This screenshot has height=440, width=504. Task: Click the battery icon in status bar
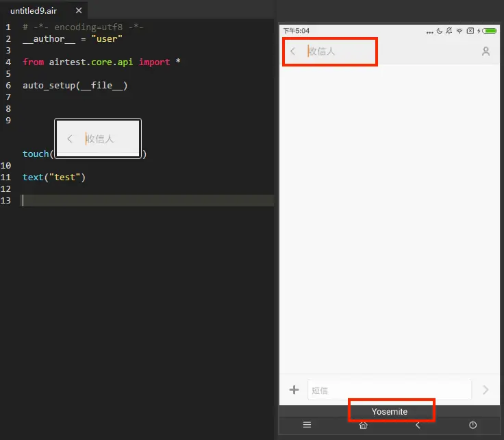pos(490,31)
